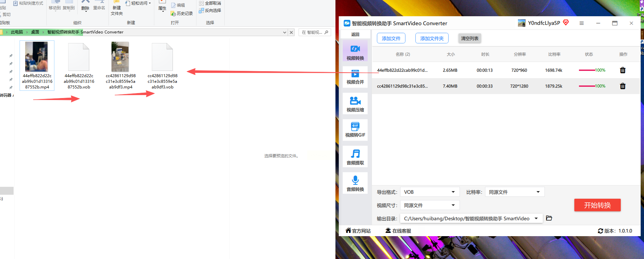Image resolution: width=644 pixels, height=259 pixels.
Task: Click 历史记录 in the Explorer ribbon
Action: [182, 14]
